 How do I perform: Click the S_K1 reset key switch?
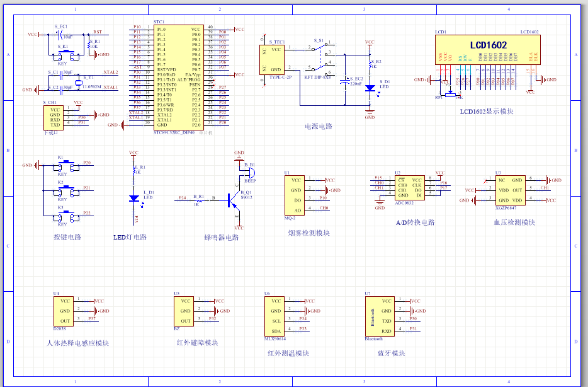[x=63, y=55]
